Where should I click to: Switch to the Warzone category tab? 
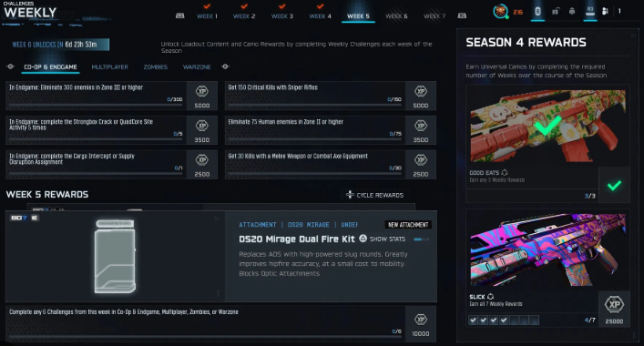tap(197, 66)
